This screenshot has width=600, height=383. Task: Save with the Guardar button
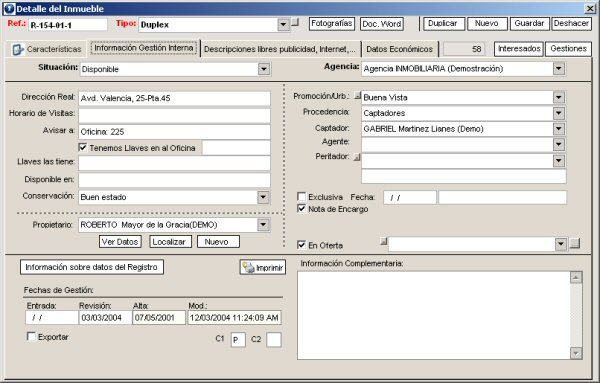click(529, 24)
